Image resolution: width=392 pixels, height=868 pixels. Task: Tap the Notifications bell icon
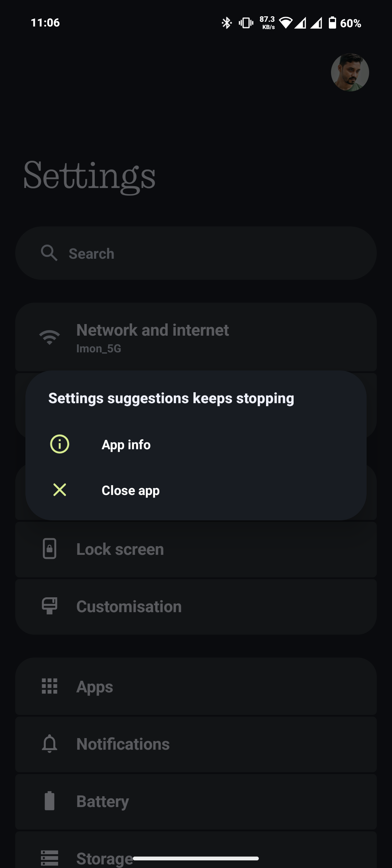pos(50,744)
